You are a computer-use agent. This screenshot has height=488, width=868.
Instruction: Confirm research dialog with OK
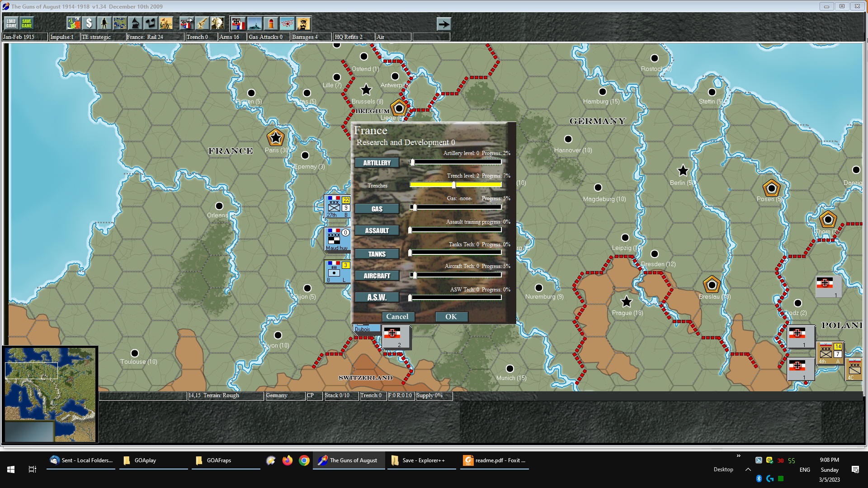[451, 317]
